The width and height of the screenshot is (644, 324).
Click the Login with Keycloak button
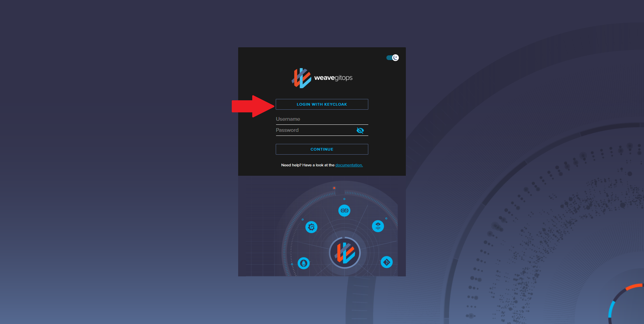tap(322, 104)
